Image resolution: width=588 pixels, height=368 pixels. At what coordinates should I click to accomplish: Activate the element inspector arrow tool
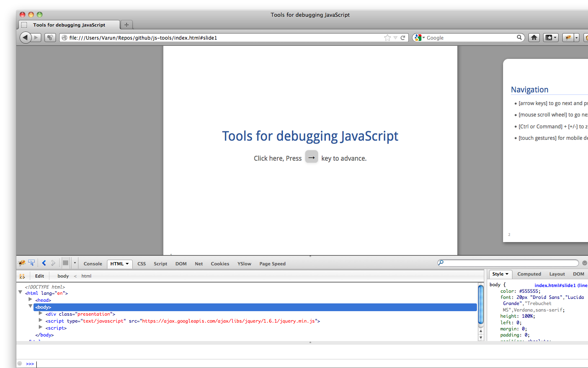click(x=31, y=263)
